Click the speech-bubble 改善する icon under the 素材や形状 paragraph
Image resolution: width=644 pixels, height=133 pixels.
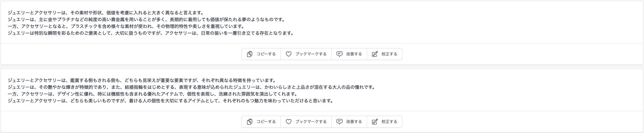point(339,54)
